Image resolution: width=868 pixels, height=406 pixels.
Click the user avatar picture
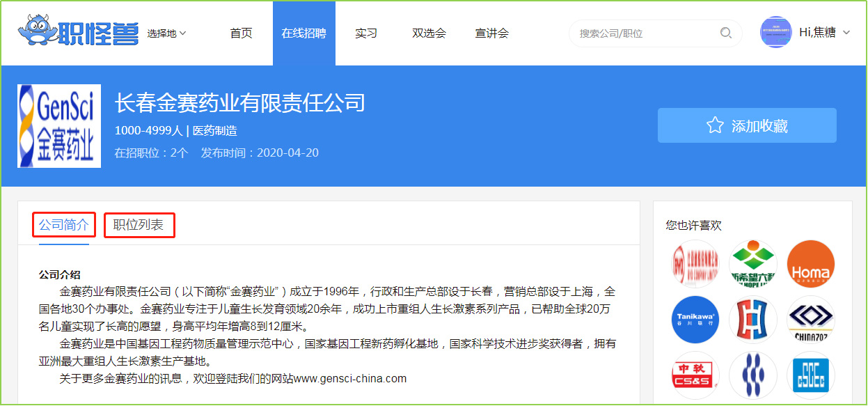776,32
